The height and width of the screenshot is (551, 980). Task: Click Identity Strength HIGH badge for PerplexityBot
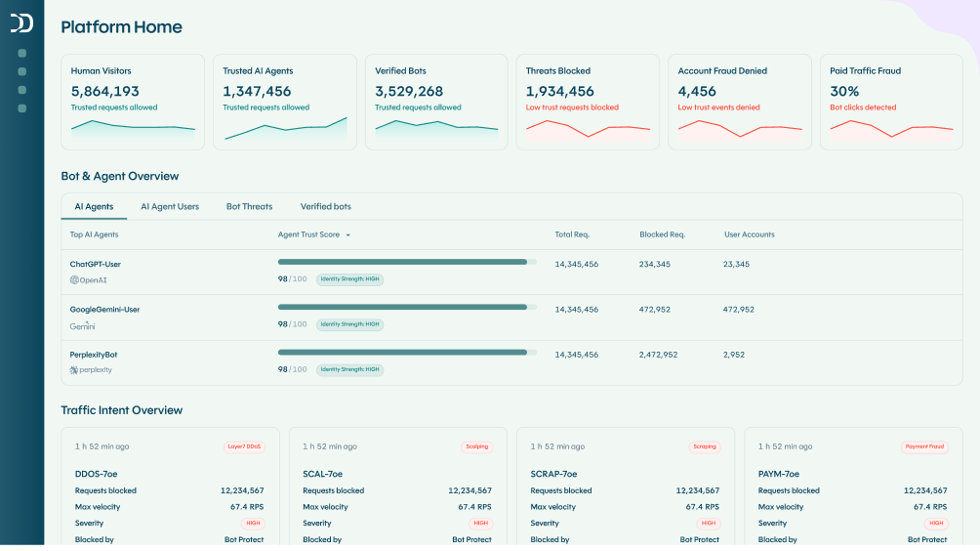pos(350,369)
